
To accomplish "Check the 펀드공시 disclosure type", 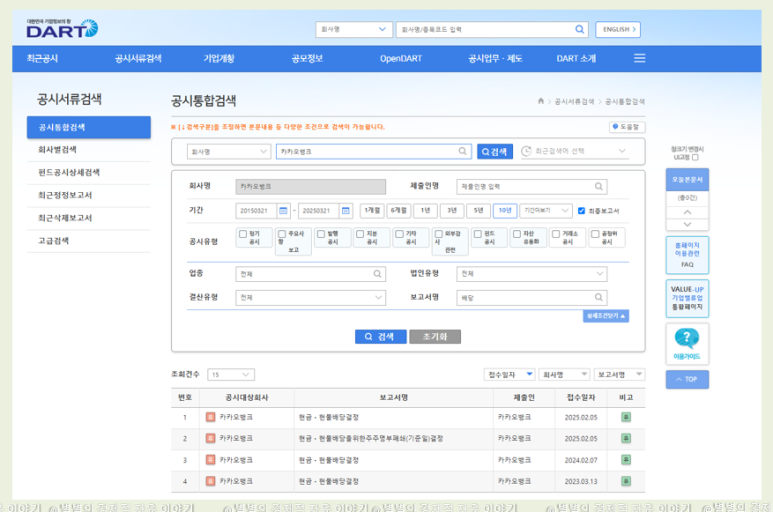I will click(x=477, y=234).
